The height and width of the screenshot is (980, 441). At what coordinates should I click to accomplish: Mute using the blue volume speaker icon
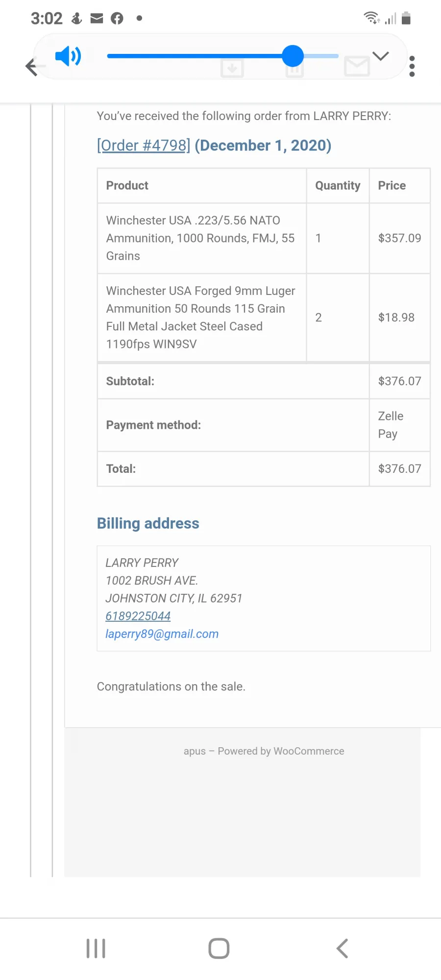pyautogui.click(x=68, y=56)
